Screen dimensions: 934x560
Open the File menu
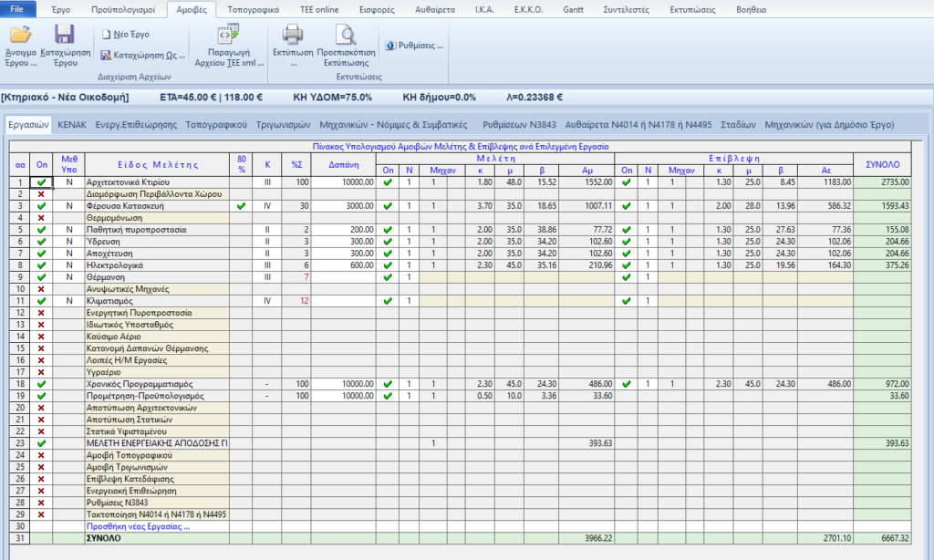coord(17,9)
